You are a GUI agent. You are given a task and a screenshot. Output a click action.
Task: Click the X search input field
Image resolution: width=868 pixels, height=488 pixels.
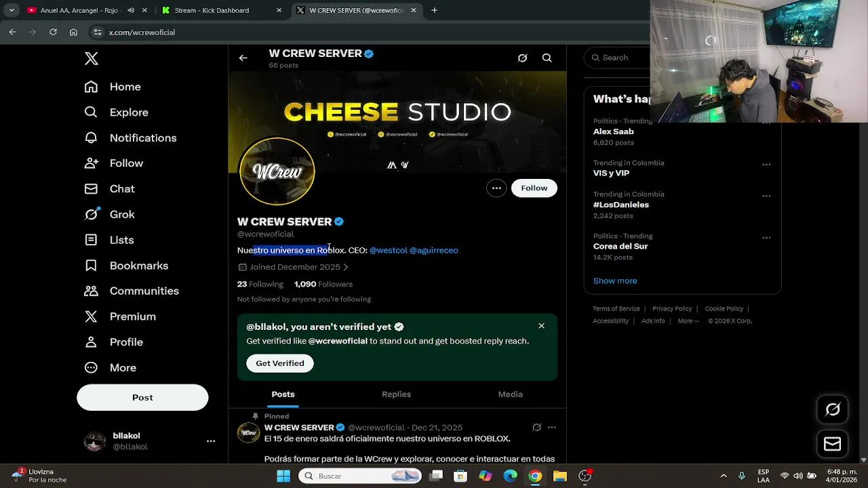coord(618,58)
